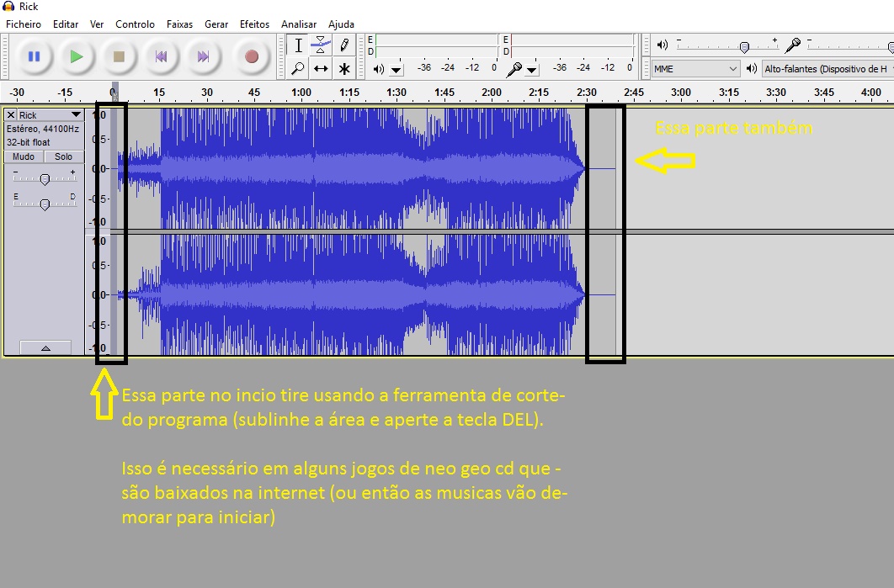
Task: Activate the magnifier Zoom tool
Action: (x=298, y=69)
